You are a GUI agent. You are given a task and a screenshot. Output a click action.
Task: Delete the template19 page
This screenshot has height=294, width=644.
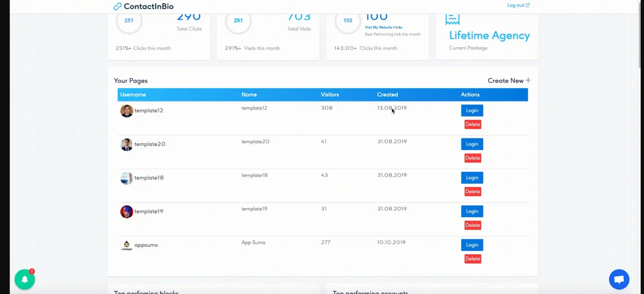point(473,225)
